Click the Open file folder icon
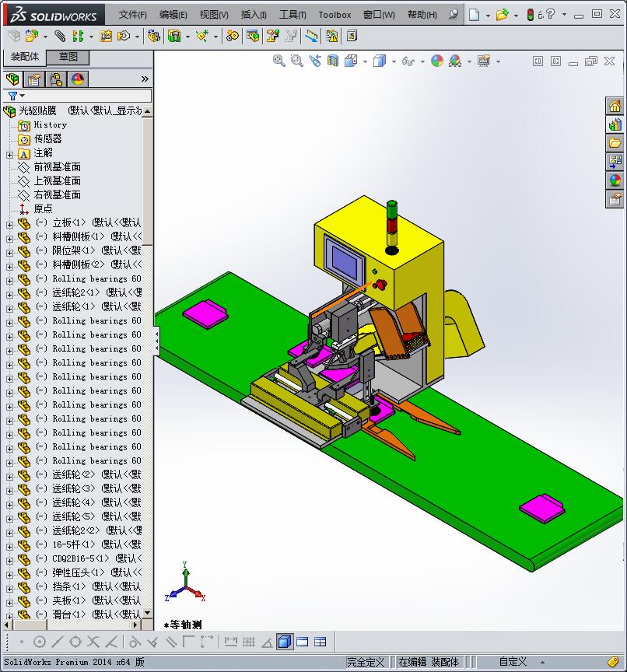This screenshot has height=672, width=627. coord(502,15)
